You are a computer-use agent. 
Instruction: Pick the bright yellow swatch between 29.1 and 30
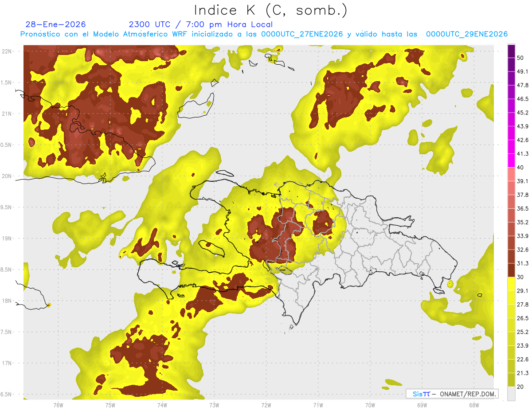[511, 284]
